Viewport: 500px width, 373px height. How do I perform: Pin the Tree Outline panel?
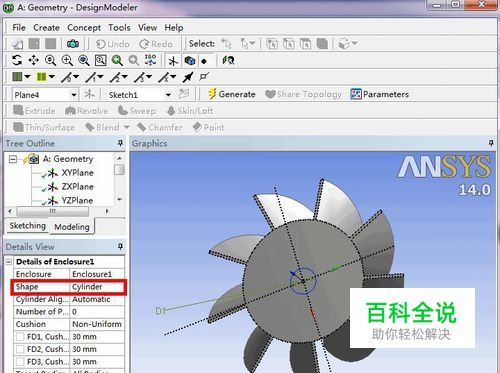click(x=120, y=143)
